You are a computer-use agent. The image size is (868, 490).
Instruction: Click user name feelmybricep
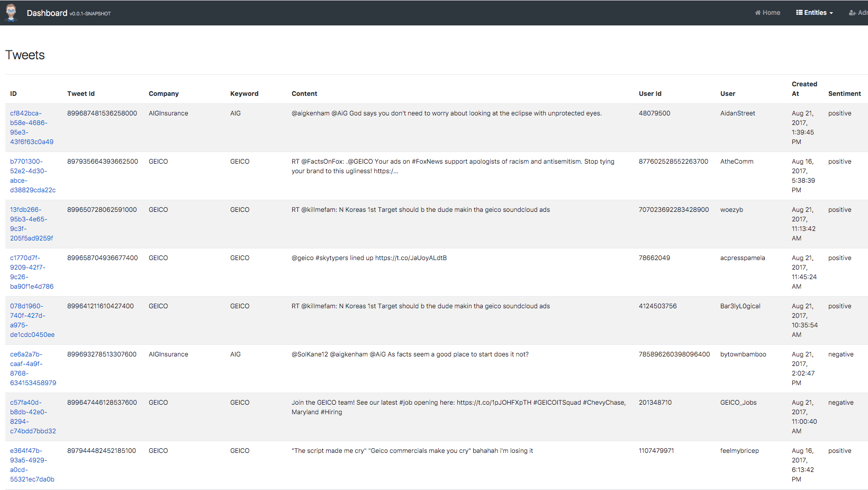[739, 451]
